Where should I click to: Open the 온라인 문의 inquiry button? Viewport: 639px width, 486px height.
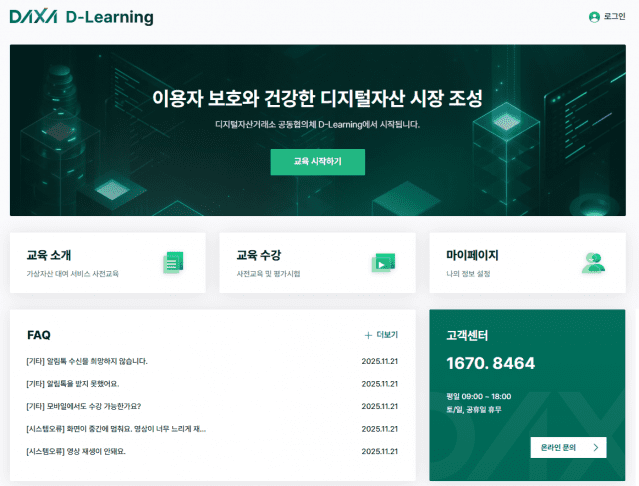pyautogui.click(x=567, y=448)
